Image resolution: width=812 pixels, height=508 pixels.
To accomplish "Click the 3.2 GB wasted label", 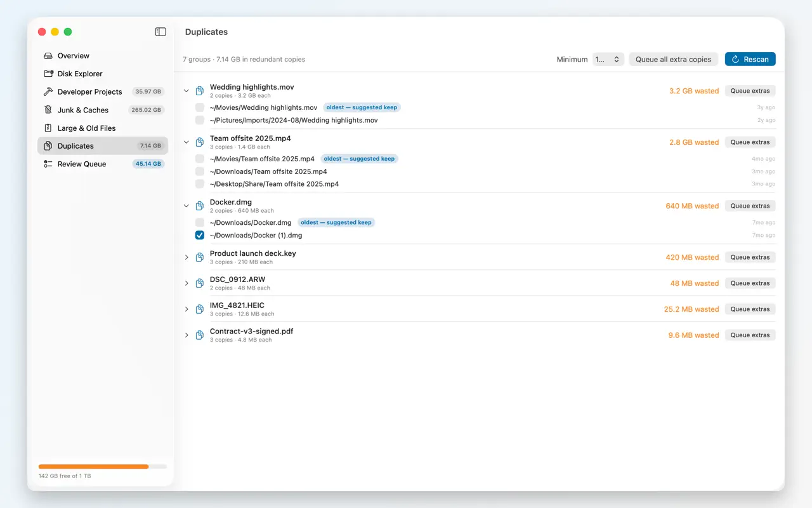I will click(x=694, y=91).
